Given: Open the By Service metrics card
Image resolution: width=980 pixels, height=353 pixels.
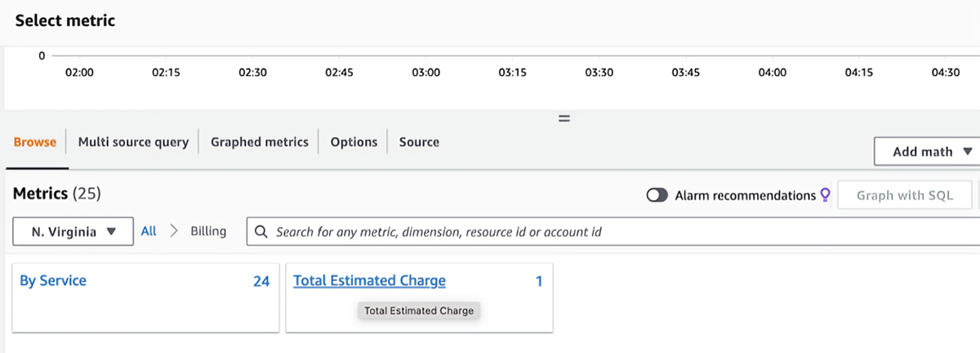Looking at the screenshot, I should [x=145, y=297].
